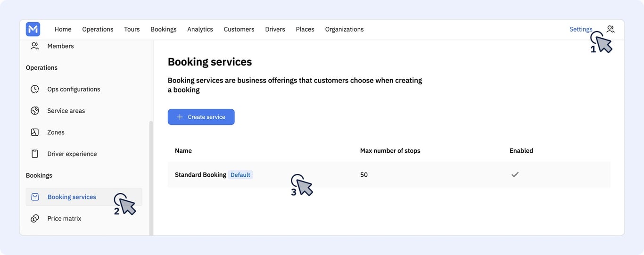Click the Create service button
The width and height of the screenshot is (644, 255).
(x=201, y=117)
